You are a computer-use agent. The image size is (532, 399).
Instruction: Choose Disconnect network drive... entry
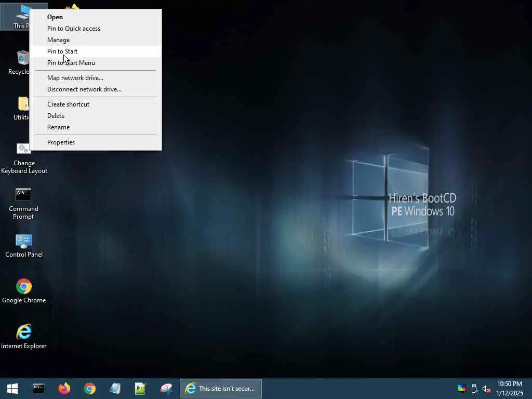pyautogui.click(x=96, y=89)
